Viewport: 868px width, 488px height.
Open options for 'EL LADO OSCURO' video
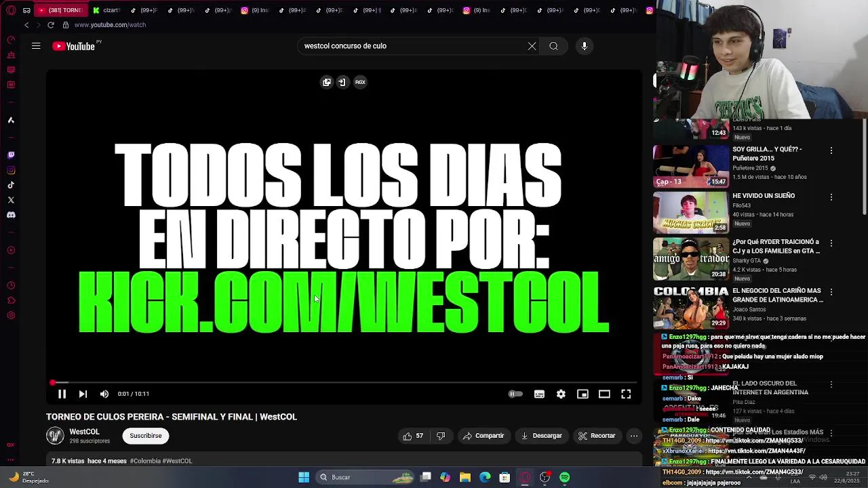pyautogui.click(x=831, y=385)
